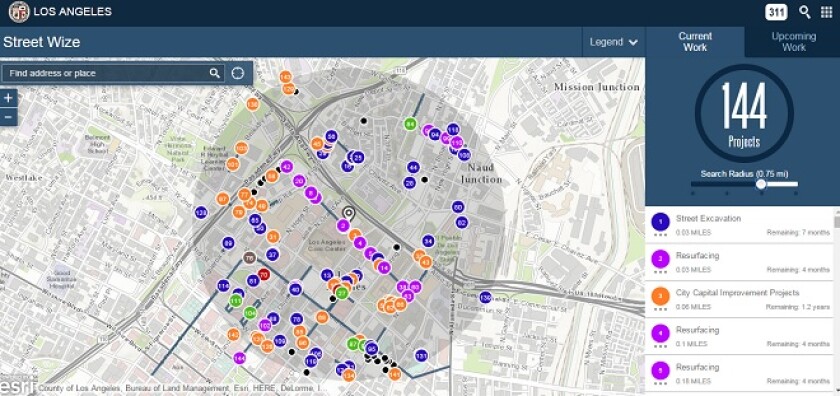Open City Capital Improvement Projects entry

pyautogui.click(x=740, y=300)
